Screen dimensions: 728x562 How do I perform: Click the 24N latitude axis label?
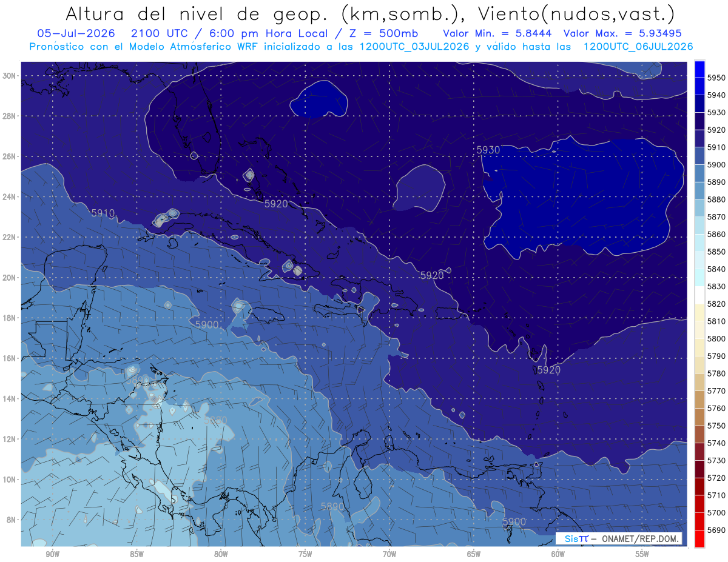[x=9, y=197]
